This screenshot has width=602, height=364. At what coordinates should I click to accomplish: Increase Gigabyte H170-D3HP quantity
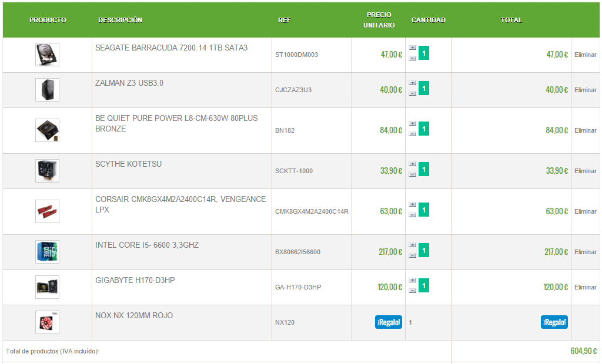click(412, 281)
